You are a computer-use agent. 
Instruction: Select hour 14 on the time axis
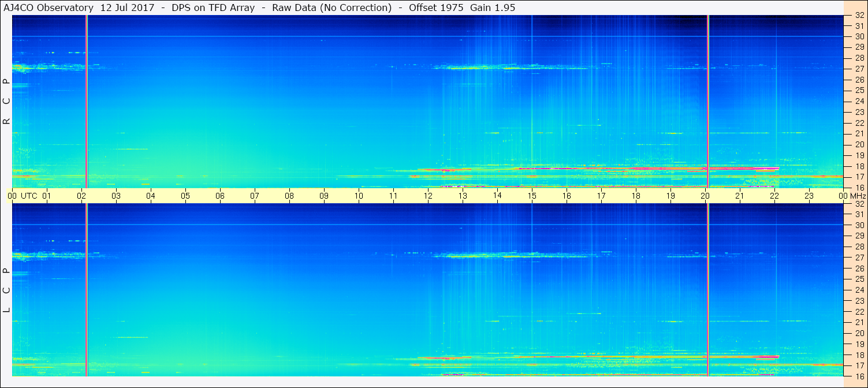497,196
